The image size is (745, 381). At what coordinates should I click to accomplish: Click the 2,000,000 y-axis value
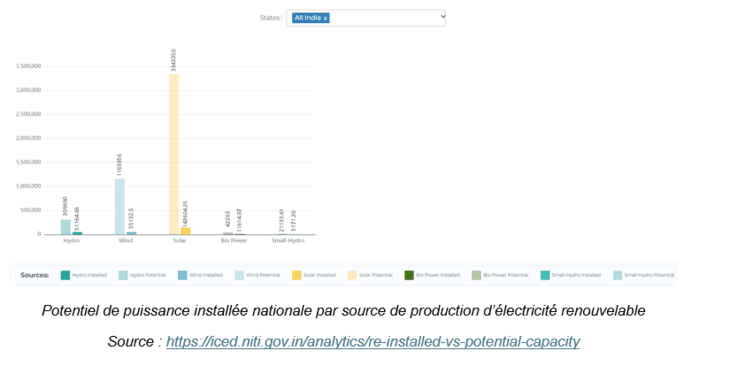pyautogui.click(x=29, y=138)
